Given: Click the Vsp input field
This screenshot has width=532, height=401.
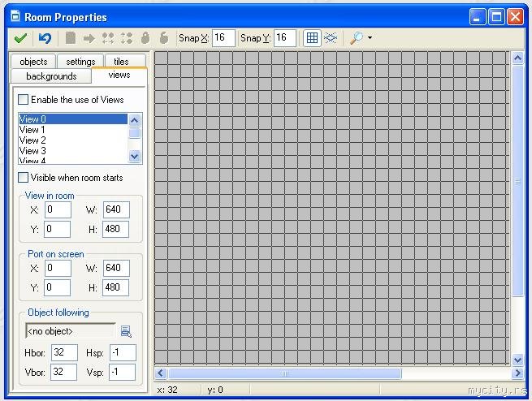Looking at the screenshot, I should click(x=122, y=373).
